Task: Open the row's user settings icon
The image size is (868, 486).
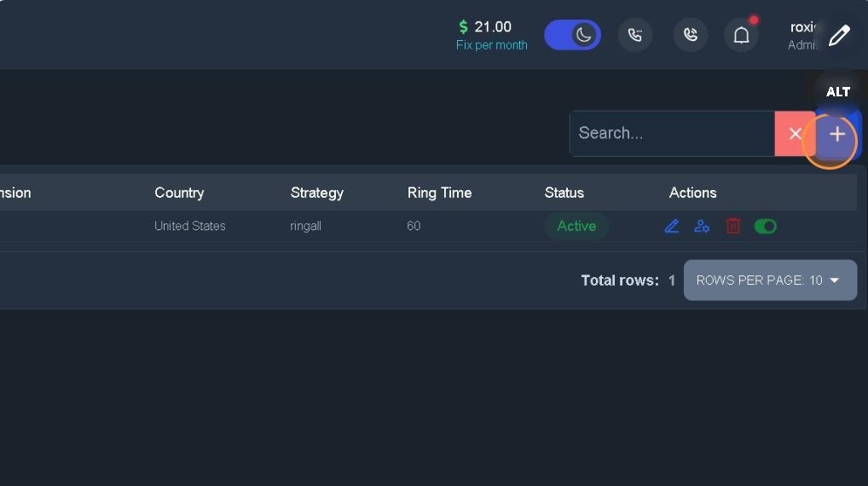Action: [x=702, y=226]
